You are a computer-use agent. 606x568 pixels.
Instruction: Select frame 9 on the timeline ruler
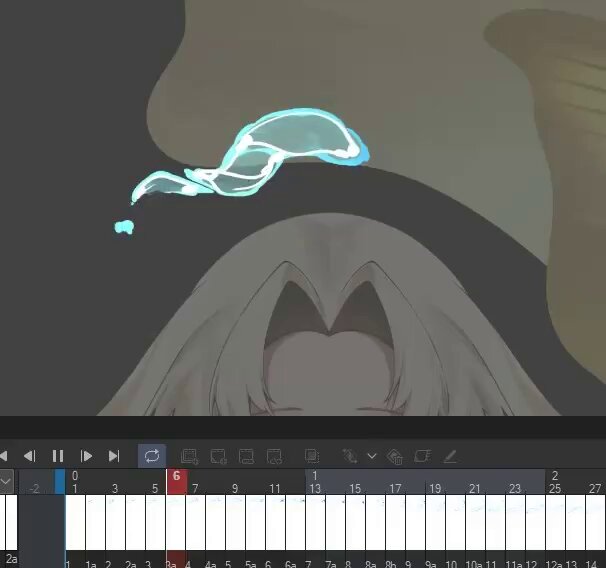[235, 489]
